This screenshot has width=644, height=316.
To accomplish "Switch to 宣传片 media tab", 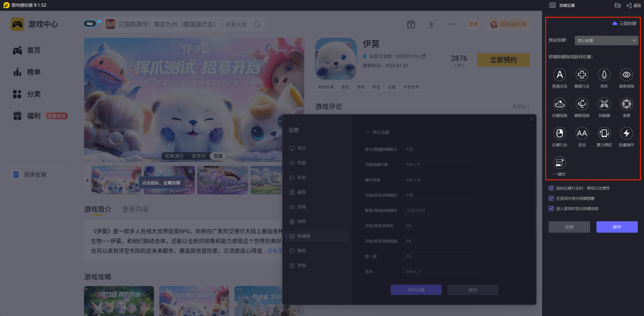I will pyautogui.click(x=199, y=156).
